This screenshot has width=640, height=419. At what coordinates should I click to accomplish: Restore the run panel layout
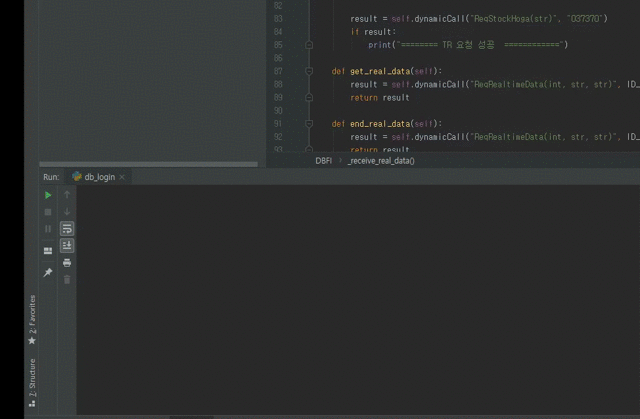click(x=48, y=251)
